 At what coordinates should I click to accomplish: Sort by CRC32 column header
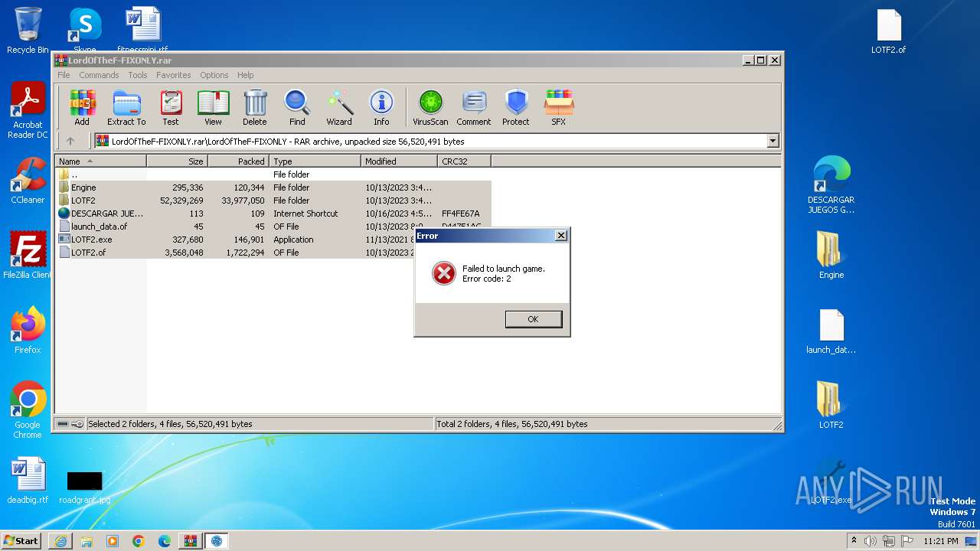pos(464,161)
